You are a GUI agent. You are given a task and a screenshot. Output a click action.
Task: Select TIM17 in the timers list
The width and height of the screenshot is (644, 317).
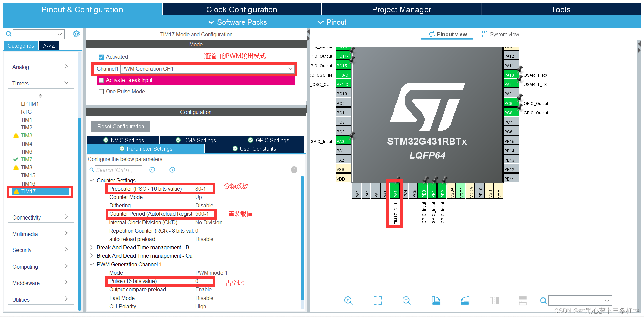40,191
